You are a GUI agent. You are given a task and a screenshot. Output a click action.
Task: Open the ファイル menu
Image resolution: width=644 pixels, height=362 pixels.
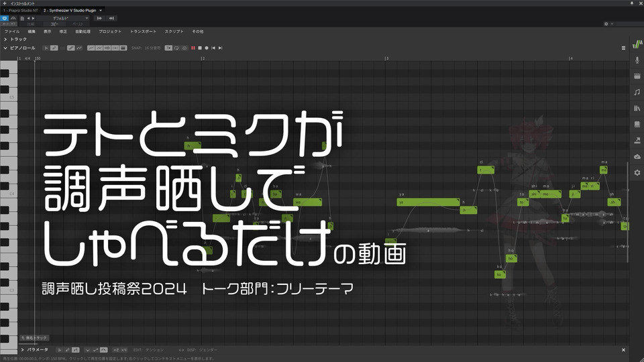(x=12, y=32)
